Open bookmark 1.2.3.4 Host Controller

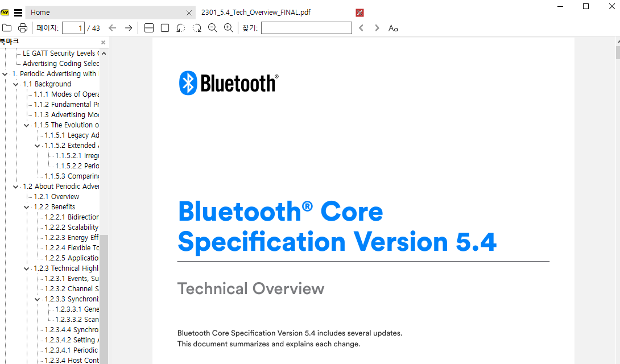pyautogui.click(x=72, y=361)
